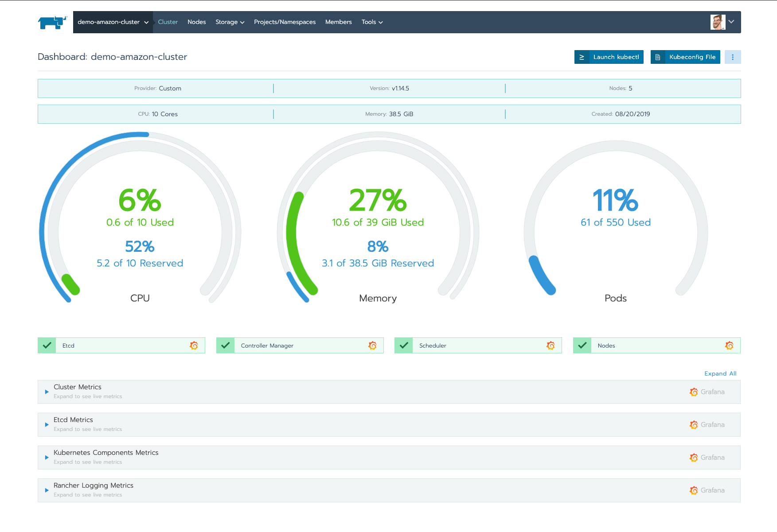
Task: Expand the Cluster Metrics section
Action: coord(47,392)
